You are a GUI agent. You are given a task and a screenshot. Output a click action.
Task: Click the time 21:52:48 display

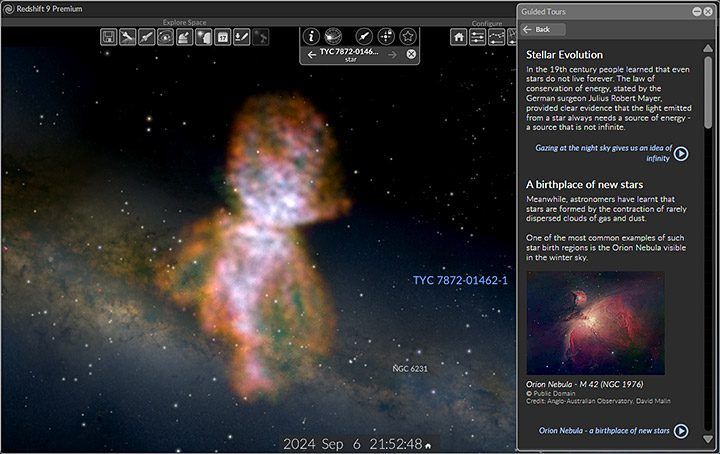pos(396,444)
